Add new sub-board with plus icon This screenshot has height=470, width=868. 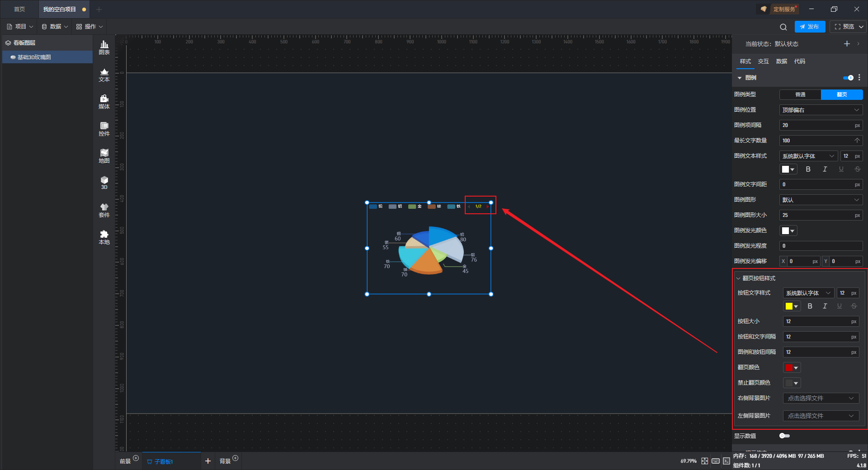[x=208, y=461]
